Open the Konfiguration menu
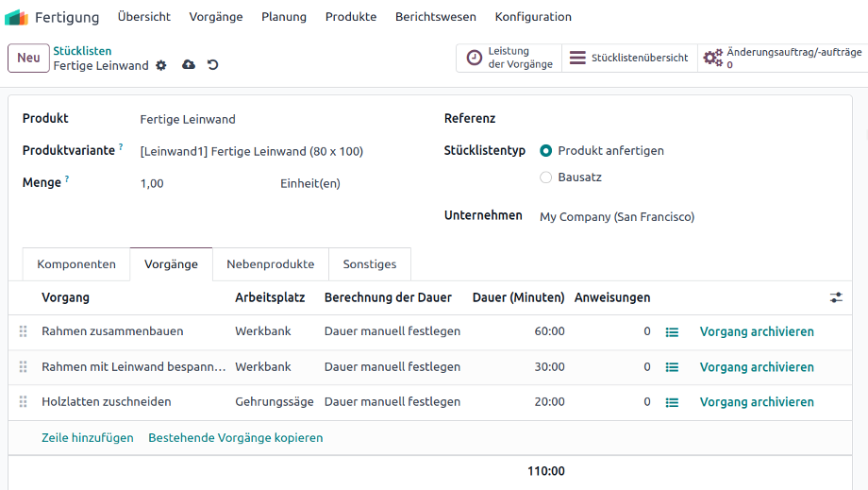 [533, 17]
